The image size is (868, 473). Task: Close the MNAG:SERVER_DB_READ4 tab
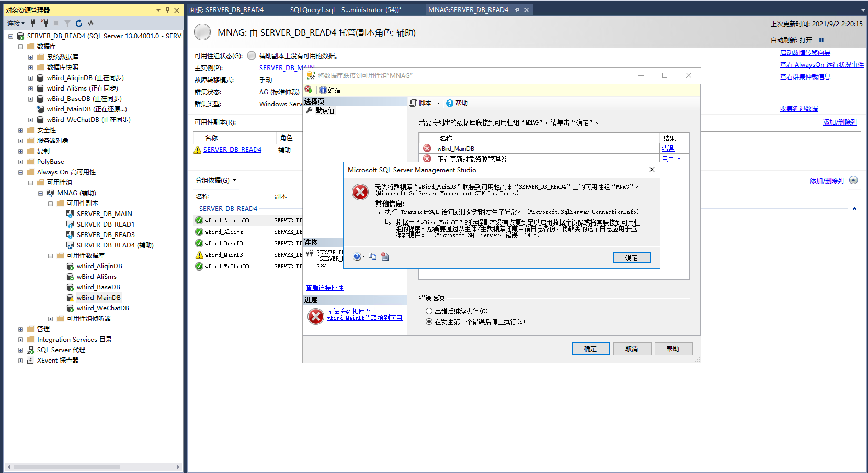point(527,10)
